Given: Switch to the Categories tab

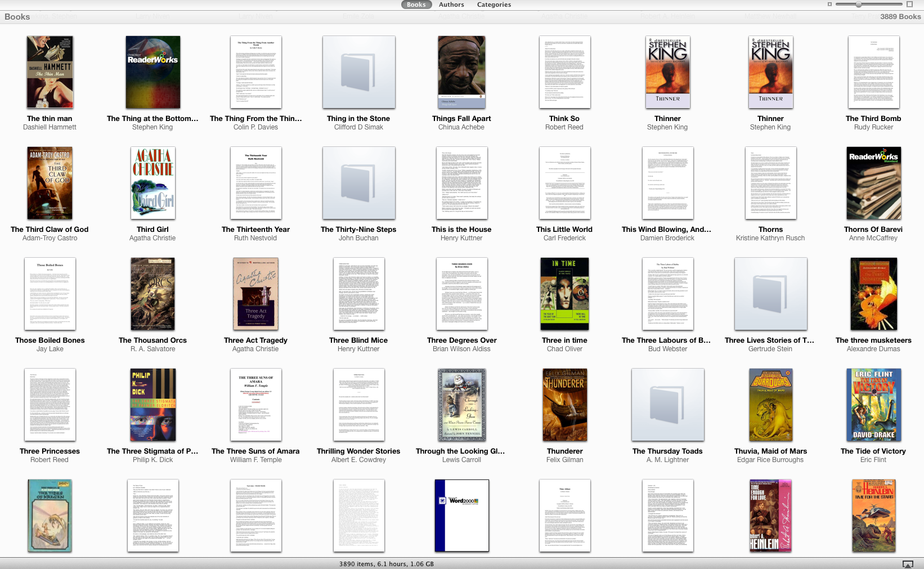Looking at the screenshot, I should 494,5.
